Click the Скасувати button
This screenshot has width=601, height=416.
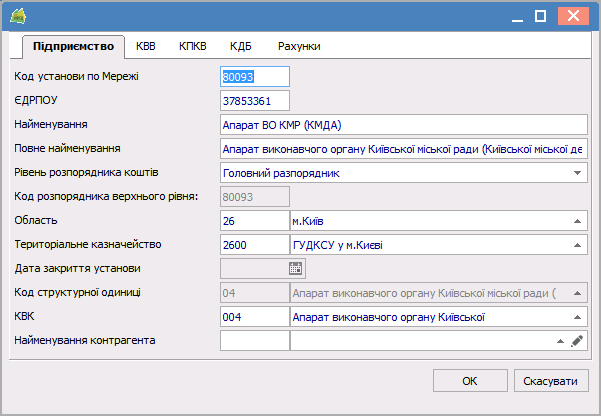(x=551, y=381)
